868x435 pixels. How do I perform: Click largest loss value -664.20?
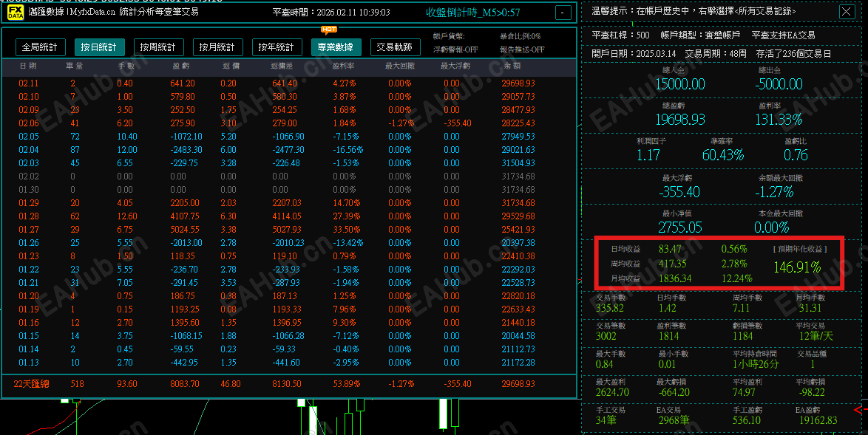pyautogui.click(x=674, y=392)
